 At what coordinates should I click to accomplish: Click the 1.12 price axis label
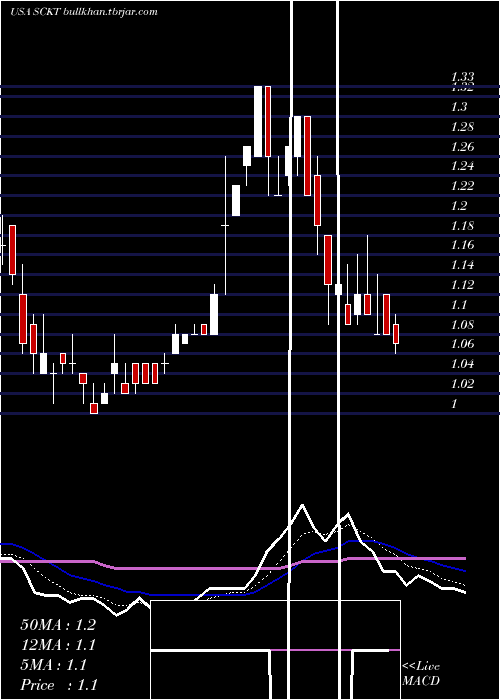tap(462, 284)
